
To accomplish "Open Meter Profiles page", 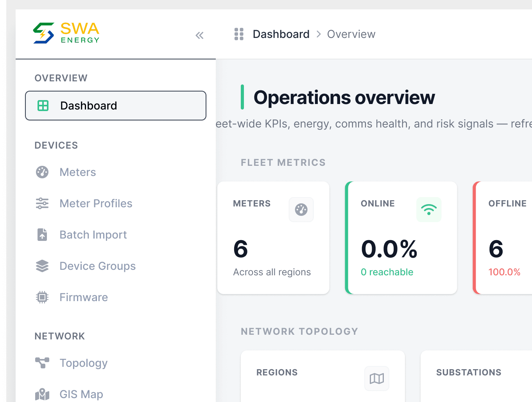I will click(x=116, y=203).
